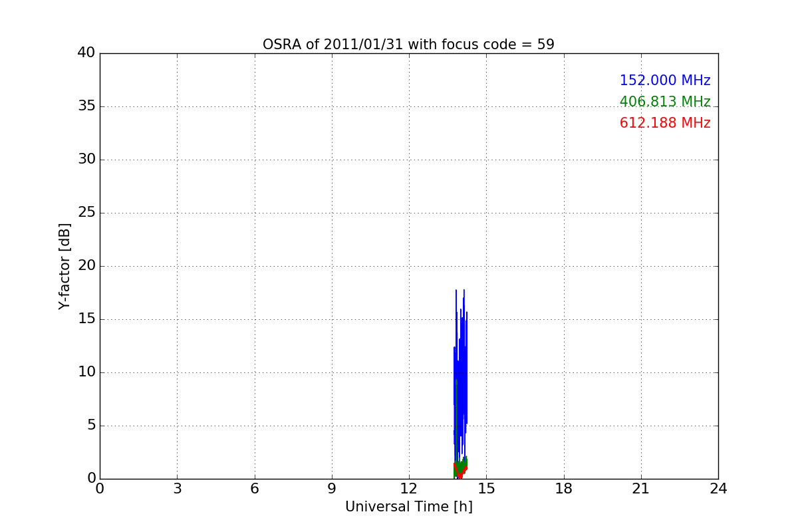
Task: Click the y-axis tick label 35
Action: (86, 106)
